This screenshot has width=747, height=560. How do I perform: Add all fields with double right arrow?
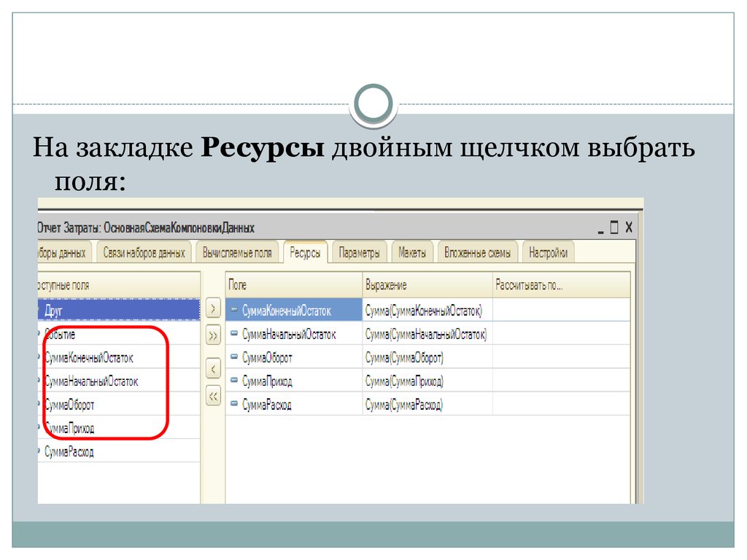(x=213, y=335)
